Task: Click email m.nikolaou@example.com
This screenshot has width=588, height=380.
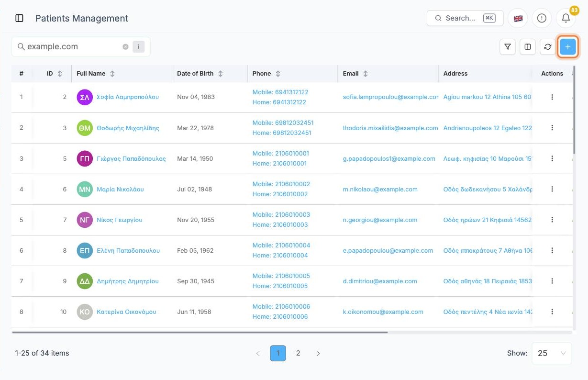Action: [380, 189]
